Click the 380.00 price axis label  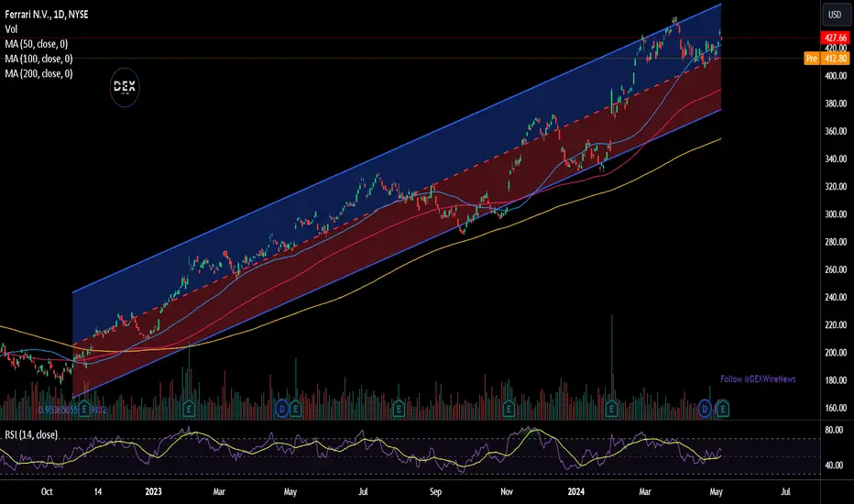[x=836, y=104]
